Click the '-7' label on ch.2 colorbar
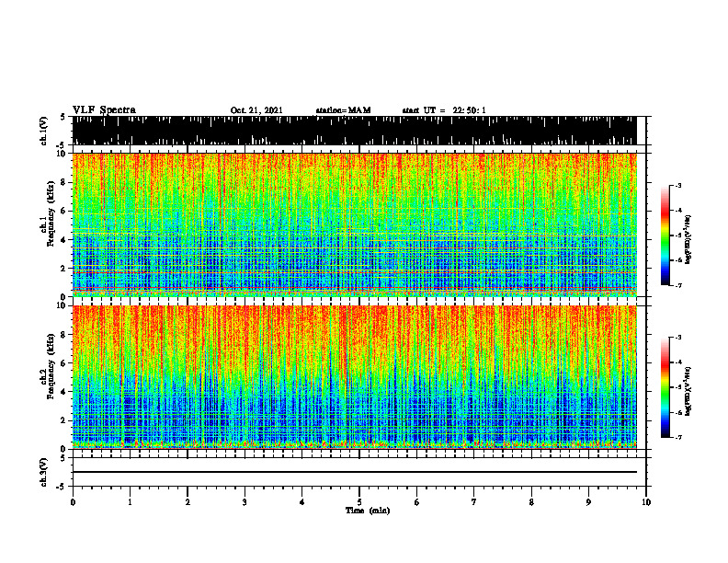The height and width of the screenshot is (563, 728). point(677,437)
